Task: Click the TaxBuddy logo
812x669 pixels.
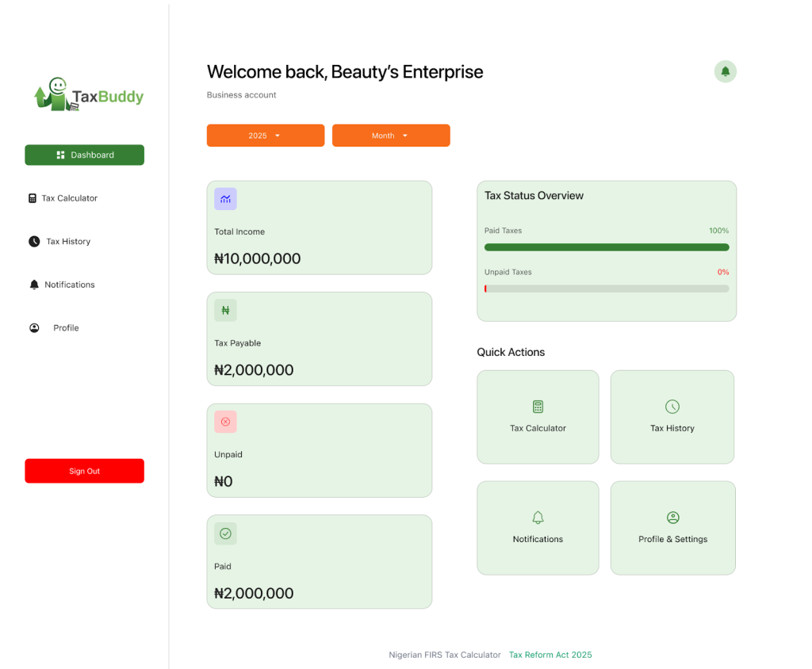Action: click(x=89, y=95)
